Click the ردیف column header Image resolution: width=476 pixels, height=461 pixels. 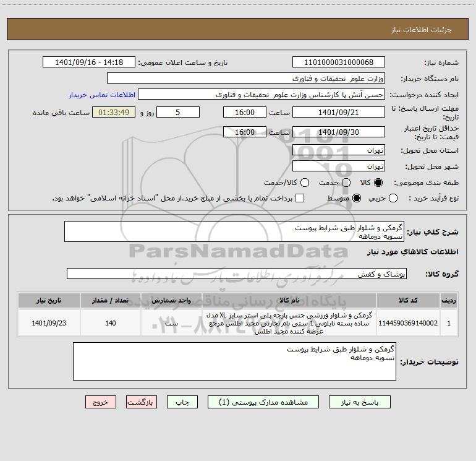449,300
